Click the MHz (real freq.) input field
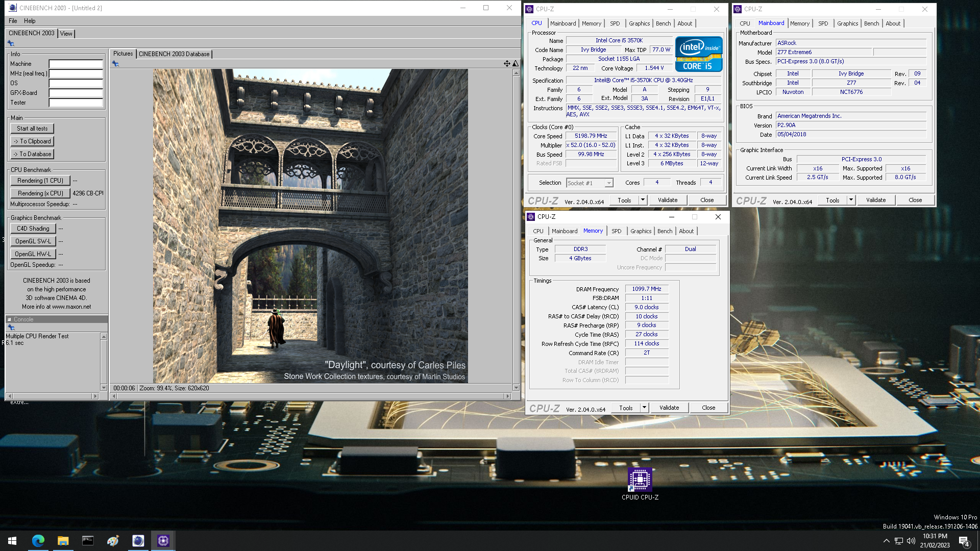The height and width of the screenshot is (551, 980). [76, 74]
